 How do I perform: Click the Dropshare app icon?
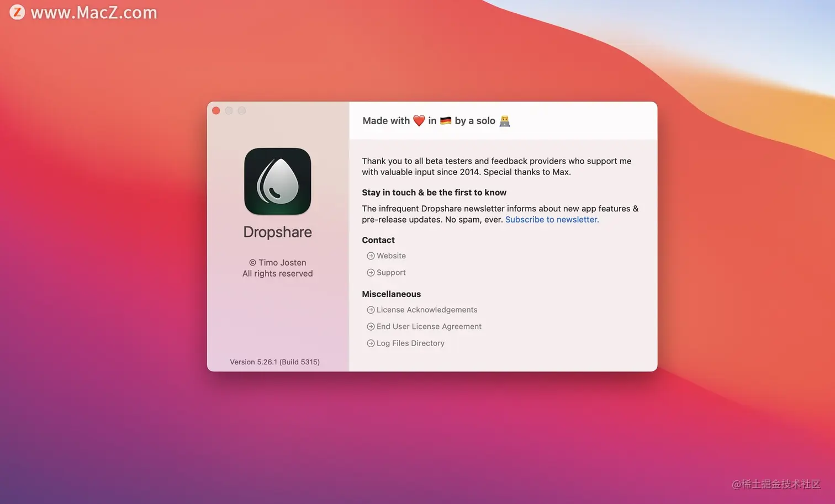pos(278,181)
